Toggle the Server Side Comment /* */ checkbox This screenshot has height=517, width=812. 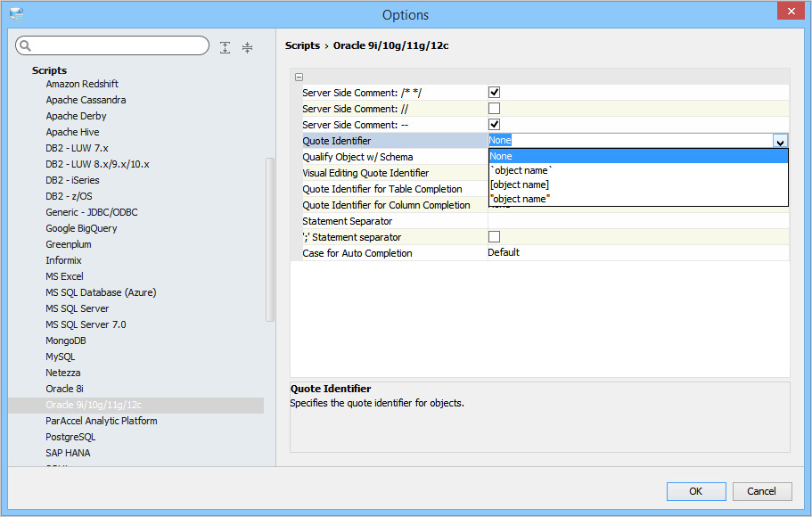tap(494, 92)
